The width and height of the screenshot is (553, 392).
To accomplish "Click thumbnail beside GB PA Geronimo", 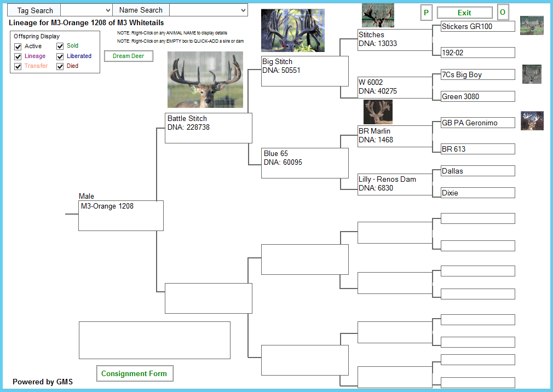I will 531,121.
